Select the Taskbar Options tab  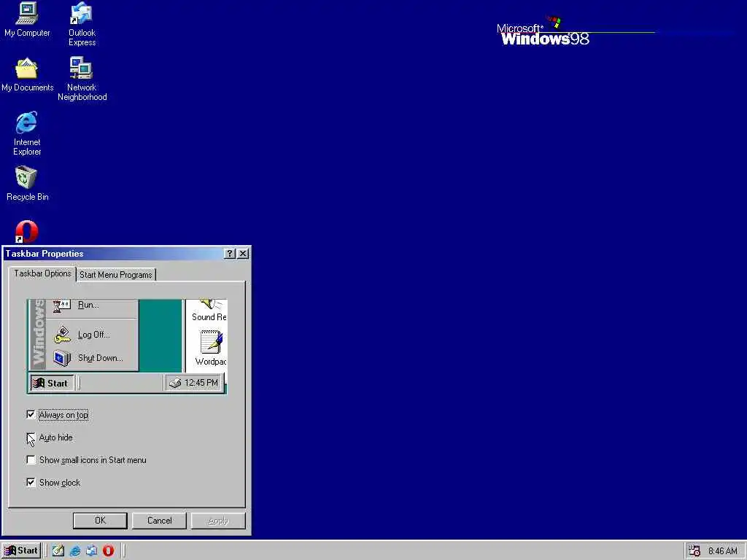[x=42, y=273]
